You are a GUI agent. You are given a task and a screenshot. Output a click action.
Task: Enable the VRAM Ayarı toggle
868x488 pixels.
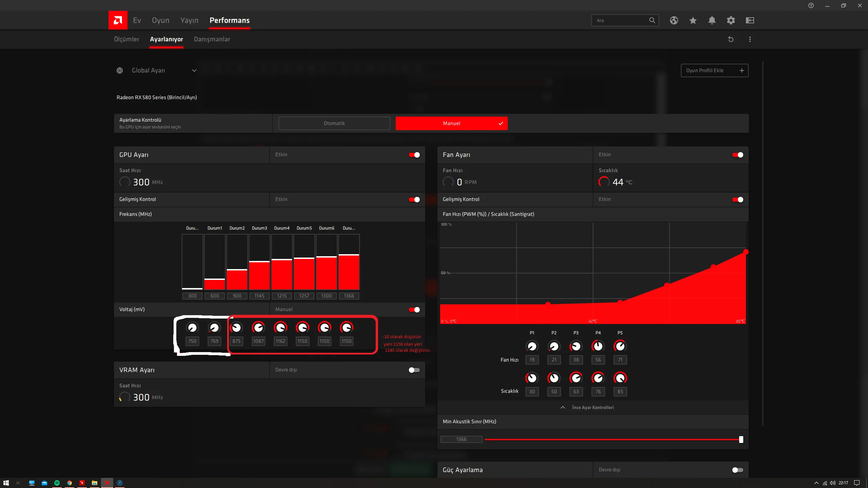(x=414, y=370)
